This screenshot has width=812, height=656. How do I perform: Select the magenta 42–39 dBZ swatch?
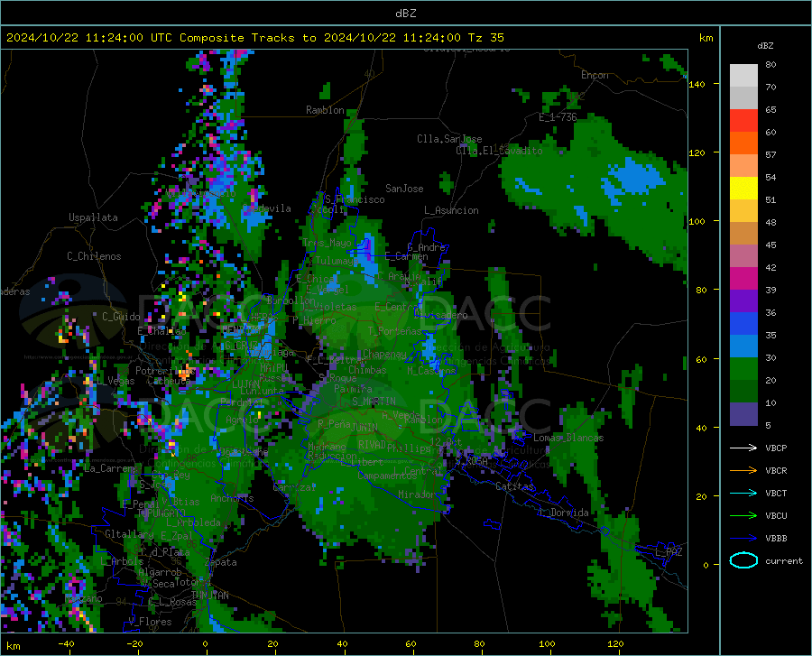(743, 279)
